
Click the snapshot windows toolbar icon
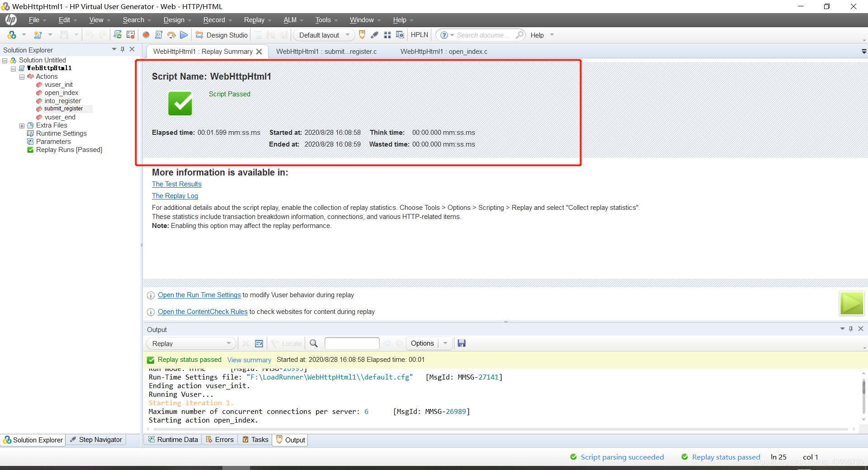tap(400, 35)
